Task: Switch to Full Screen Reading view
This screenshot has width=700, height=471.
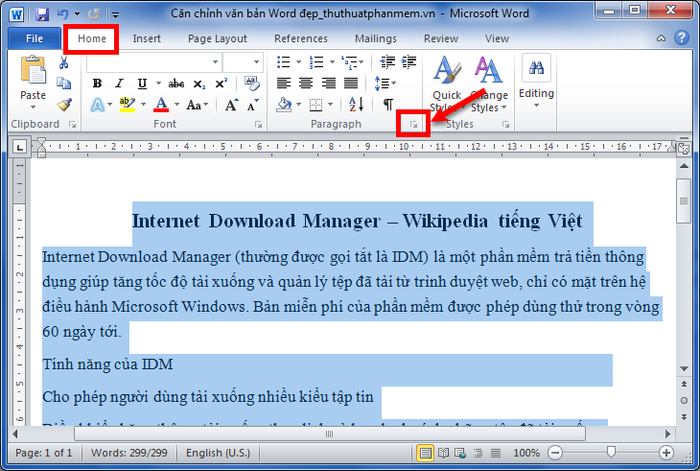Action: point(446,453)
